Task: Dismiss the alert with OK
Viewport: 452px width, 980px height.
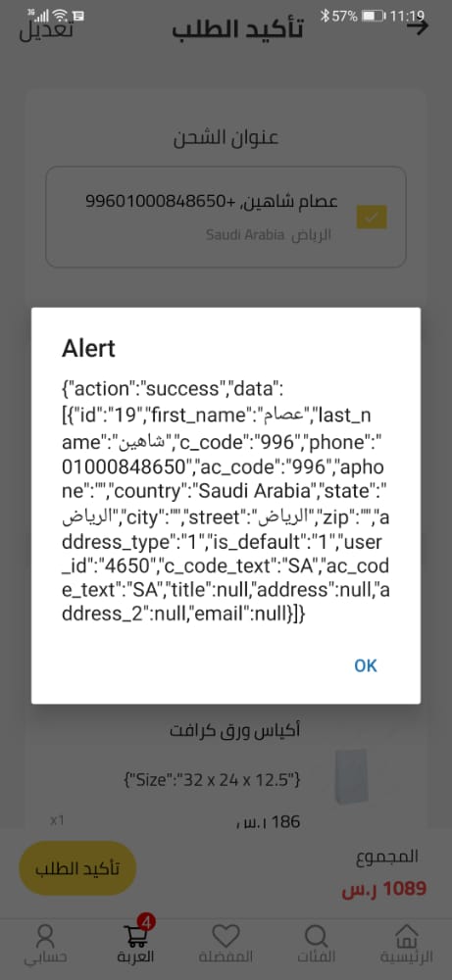Action: coord(365,665)
